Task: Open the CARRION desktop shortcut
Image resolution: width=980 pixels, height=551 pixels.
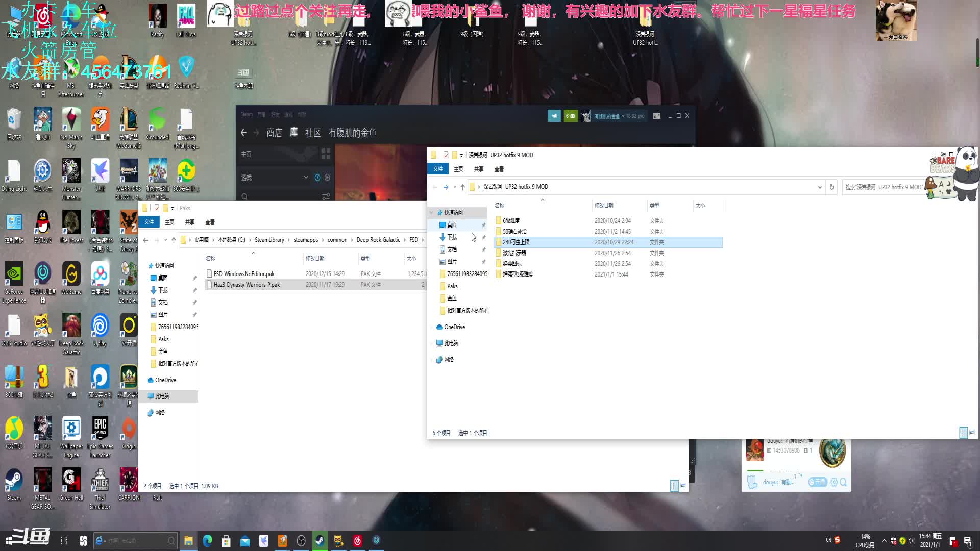Action: 129,485
